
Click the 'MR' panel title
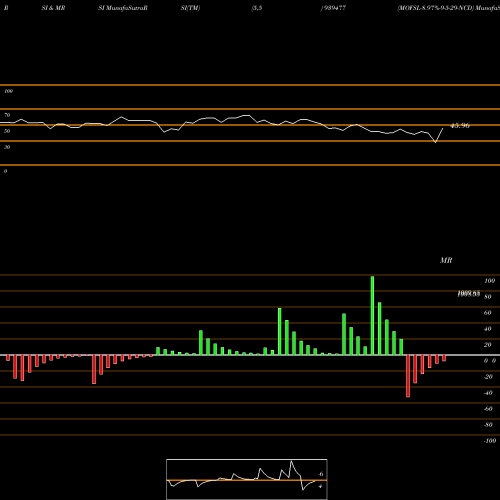click(446, 260)
